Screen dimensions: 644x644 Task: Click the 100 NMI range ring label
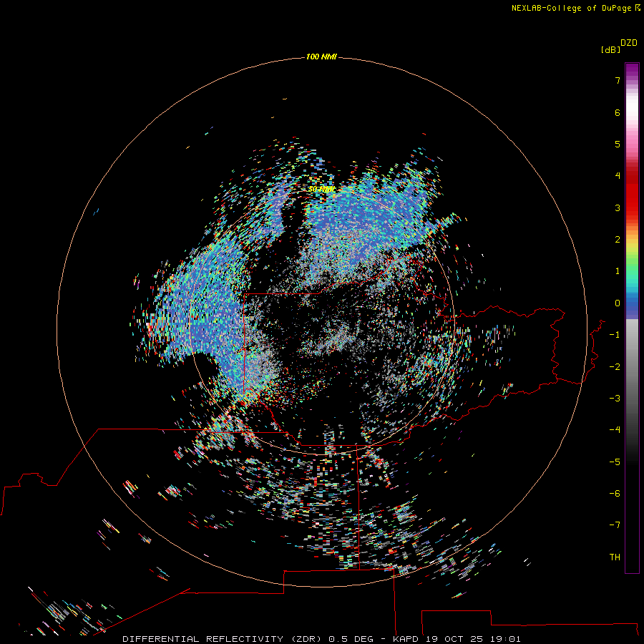point(321,57)
